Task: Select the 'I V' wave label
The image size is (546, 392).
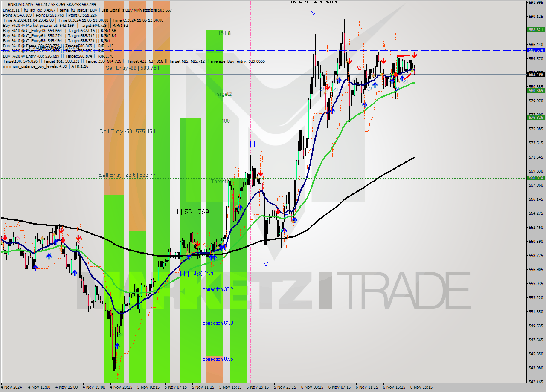Action: click(x=264, y=264)
